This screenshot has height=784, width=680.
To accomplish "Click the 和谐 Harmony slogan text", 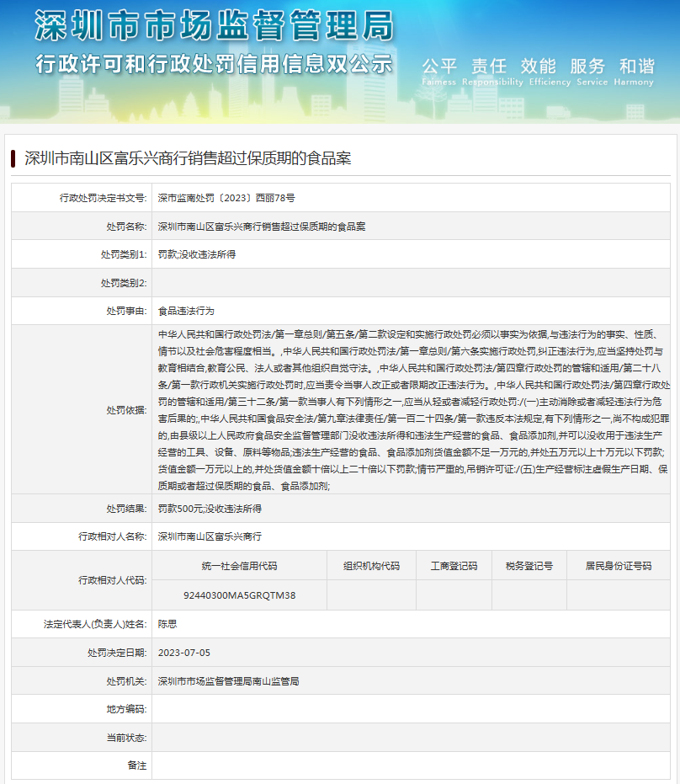I will click(x=636, y=67).
